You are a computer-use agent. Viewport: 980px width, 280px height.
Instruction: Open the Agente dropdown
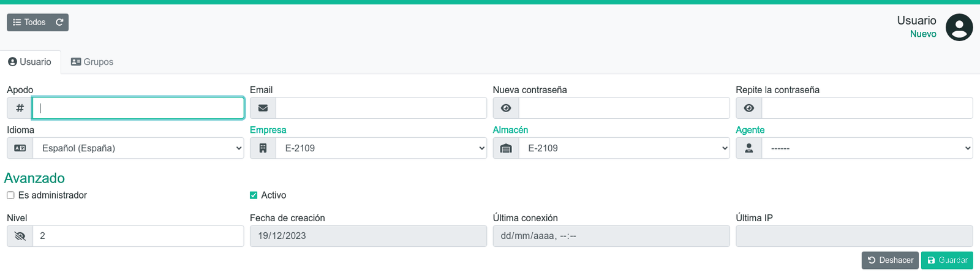click(x=867, y=148)
